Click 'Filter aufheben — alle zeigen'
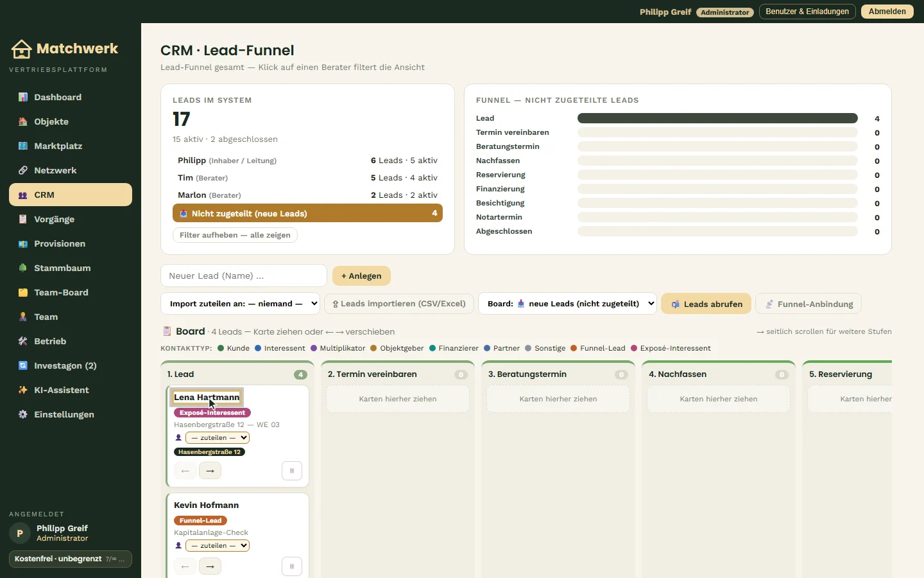The height and width of the screenshot is (578, 924). (x=235, y=235)
